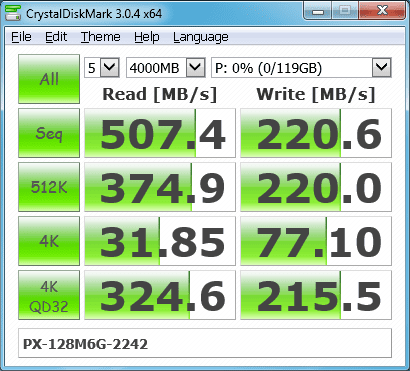Open the test count dropdown showing 5
Image resolution: width=410 pixels, height=371 pixels.
102,68
